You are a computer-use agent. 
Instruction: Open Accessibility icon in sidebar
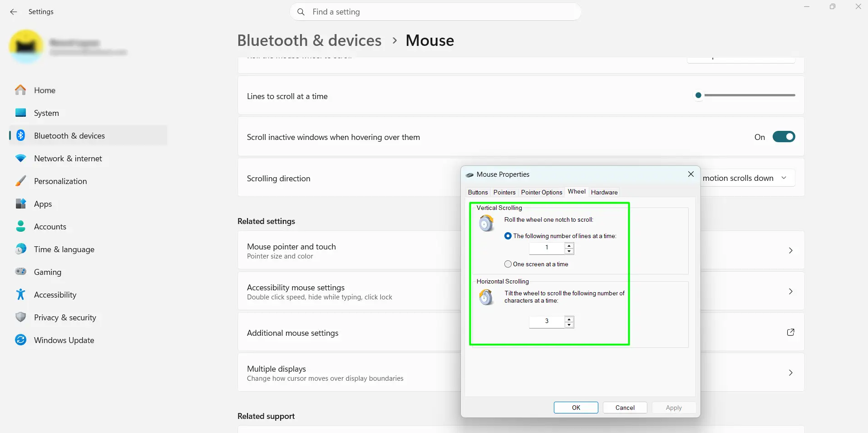click(20, 294)
